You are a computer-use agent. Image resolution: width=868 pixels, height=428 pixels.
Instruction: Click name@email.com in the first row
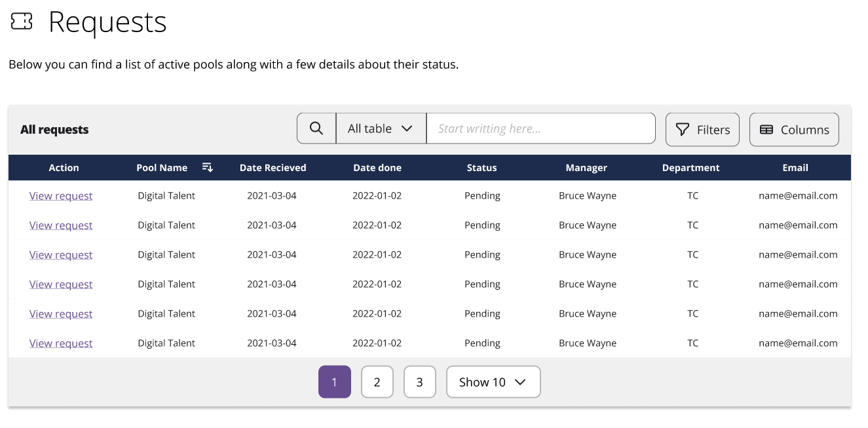point(798,195)
